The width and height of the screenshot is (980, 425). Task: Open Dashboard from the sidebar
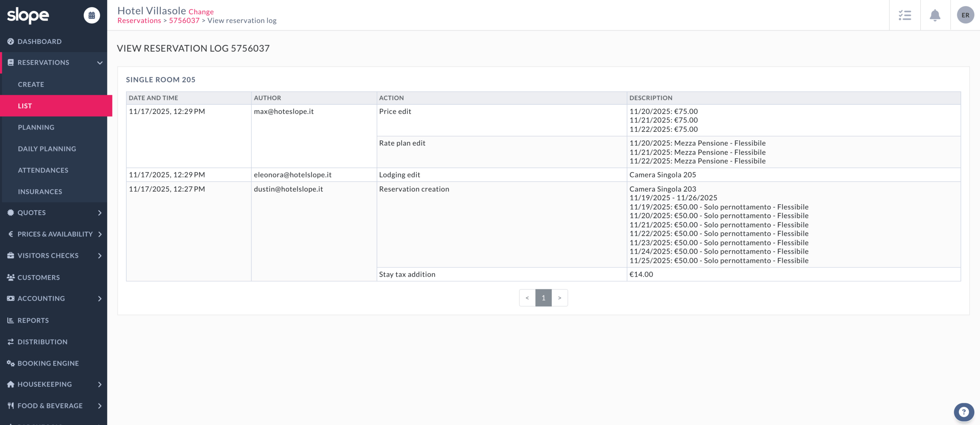pyautogui.click(x=39, y=41)
